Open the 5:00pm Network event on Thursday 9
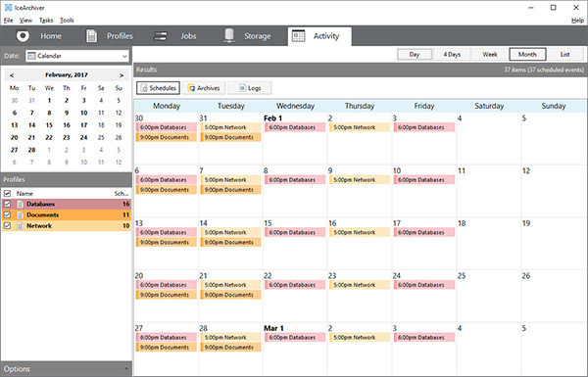The image size is (588, 377). pos(360,180)
